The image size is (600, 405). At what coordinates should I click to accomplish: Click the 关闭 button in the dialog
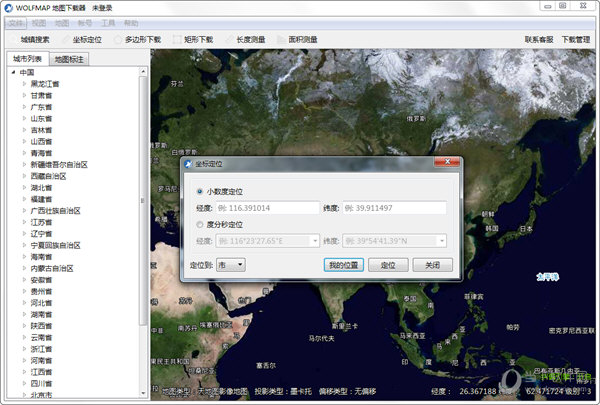coord(432,265)
